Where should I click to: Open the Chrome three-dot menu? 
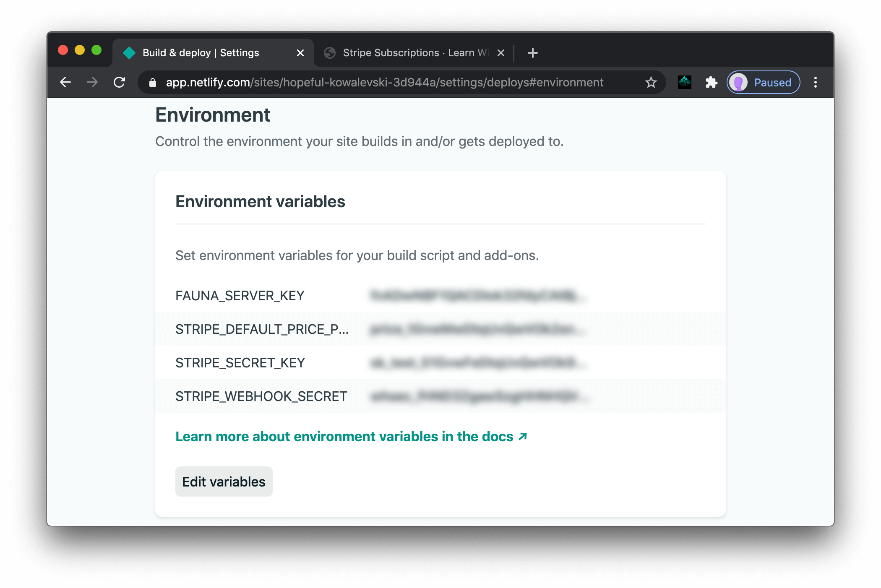point(816,82)
